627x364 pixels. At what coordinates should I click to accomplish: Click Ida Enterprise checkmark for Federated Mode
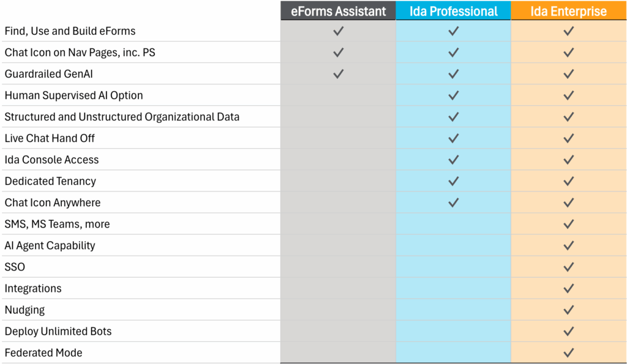tap(569, 352)
